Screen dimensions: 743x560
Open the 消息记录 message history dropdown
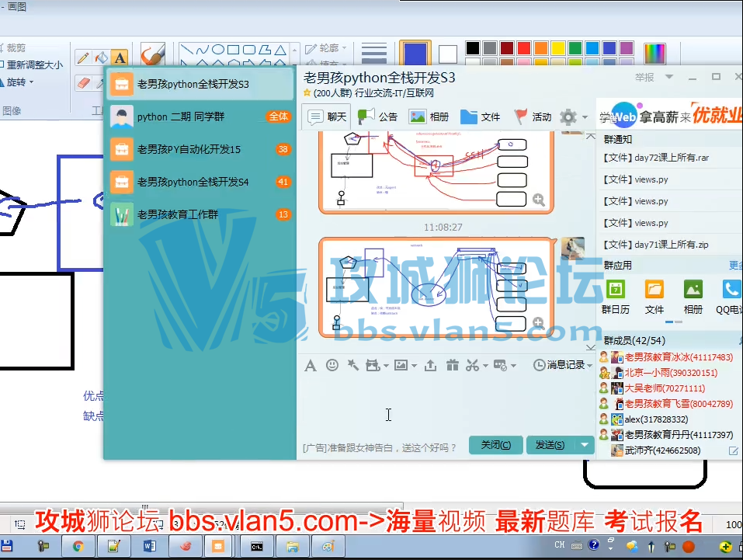[x=563, y=364]
